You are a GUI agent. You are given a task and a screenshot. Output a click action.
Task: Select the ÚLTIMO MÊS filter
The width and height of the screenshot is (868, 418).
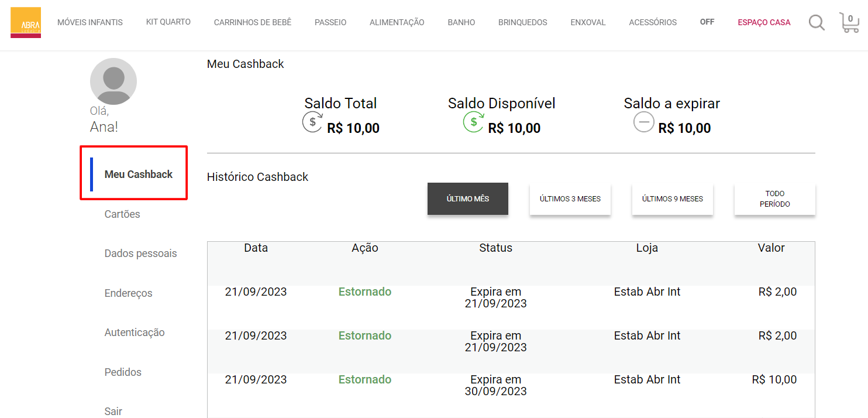click(x=467, y=198)
